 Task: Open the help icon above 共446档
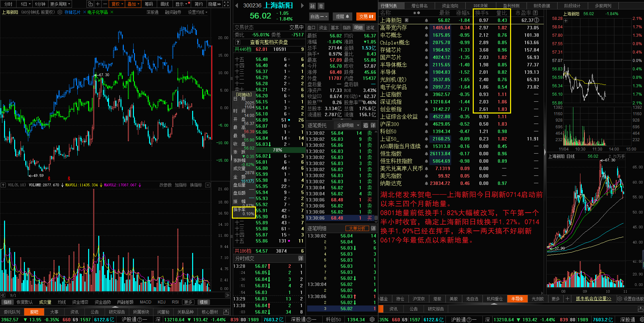[x=238, y=42]
